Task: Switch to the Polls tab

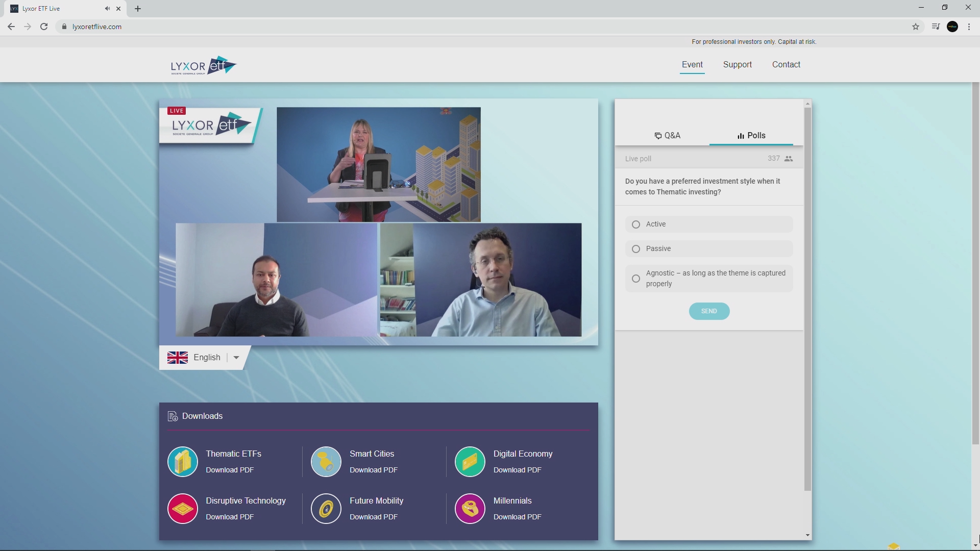Action: click(751, 136)
